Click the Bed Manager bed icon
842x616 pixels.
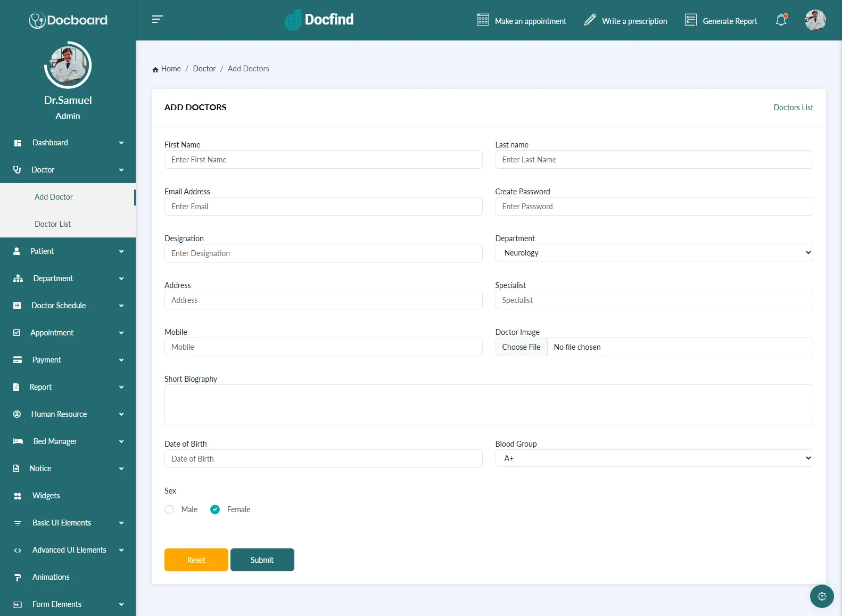(x=18, y=441)
